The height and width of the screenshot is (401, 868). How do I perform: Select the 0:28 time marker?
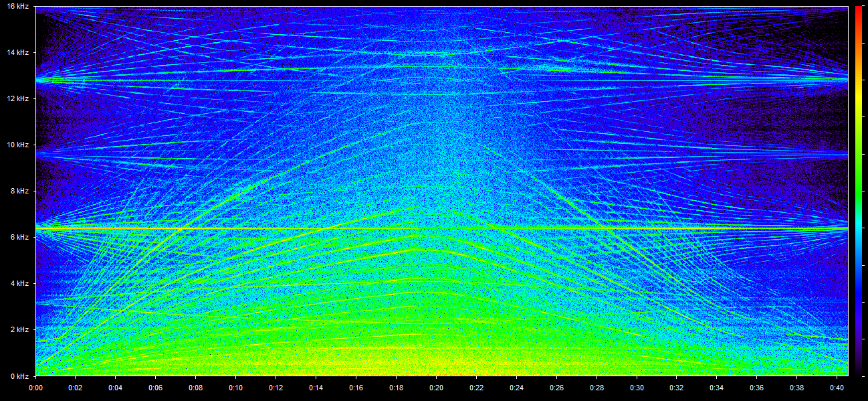(597, 388)
